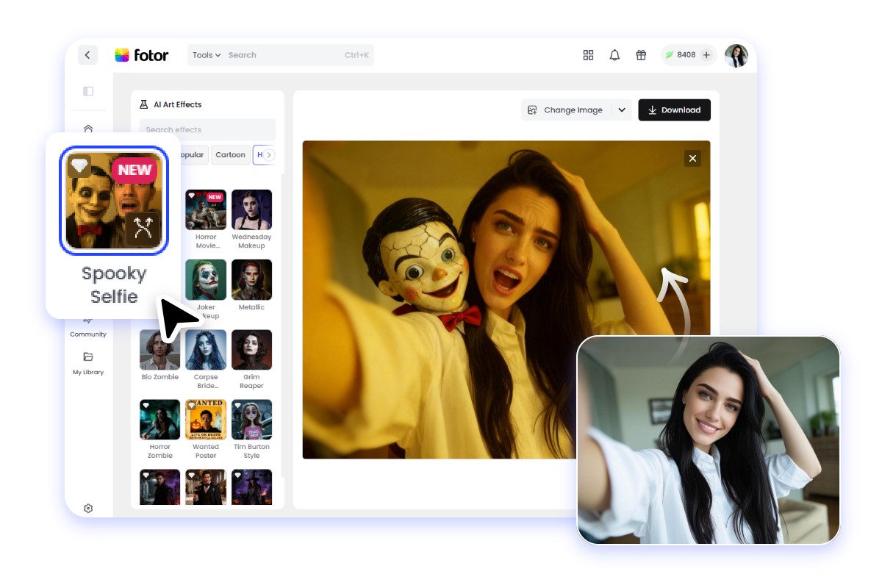Click the plus to buy more credits
The image size is (882, 588).
coord(706,54)
